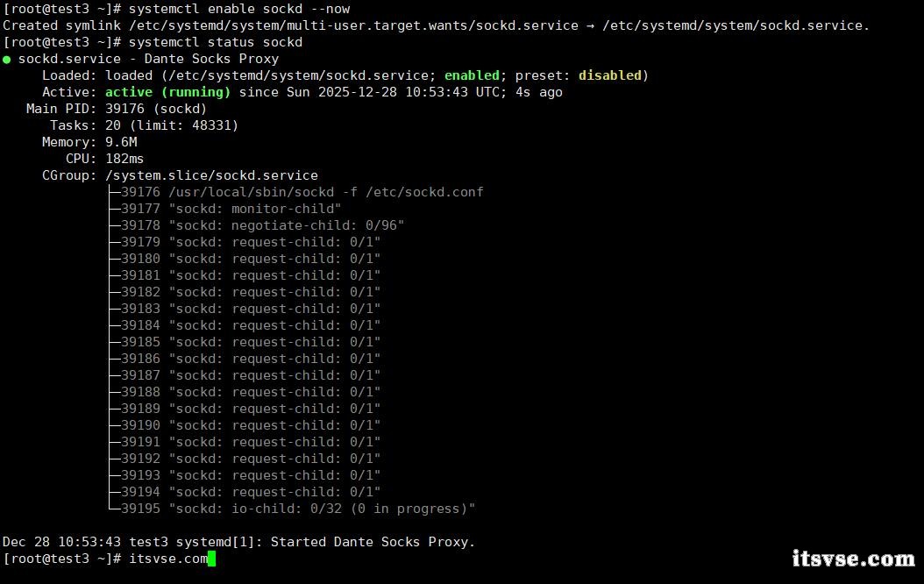This screenshot has width=924, height=584.
Task: Click the /system.slice/sockd.service CGroup path
Action: click(x=211, y=175)
